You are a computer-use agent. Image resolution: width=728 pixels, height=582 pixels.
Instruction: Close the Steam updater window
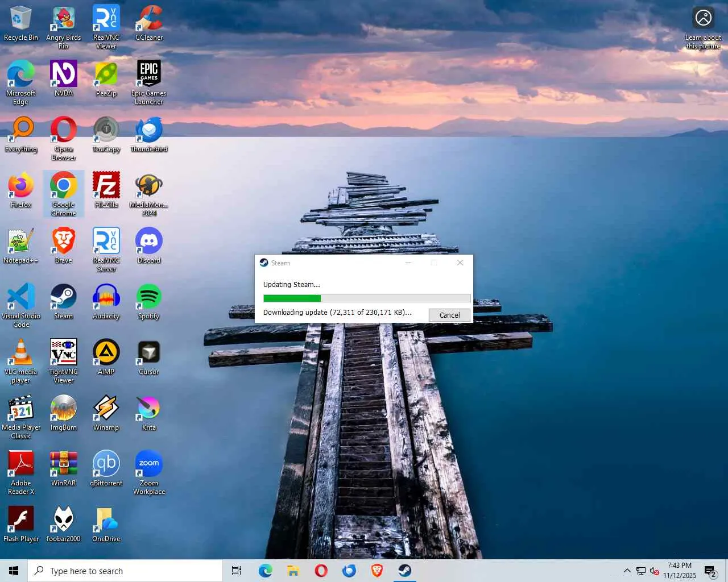tap(460, 263)
